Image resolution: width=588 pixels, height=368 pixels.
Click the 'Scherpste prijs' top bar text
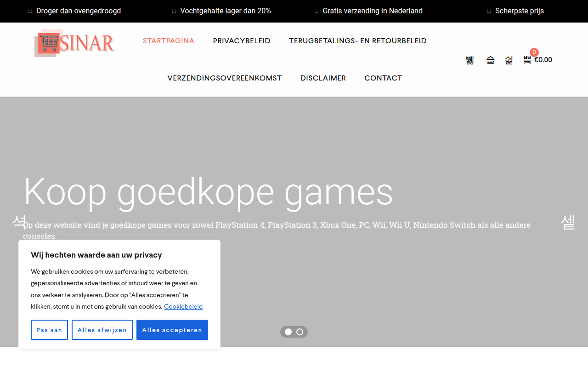(x=520, y=11)
